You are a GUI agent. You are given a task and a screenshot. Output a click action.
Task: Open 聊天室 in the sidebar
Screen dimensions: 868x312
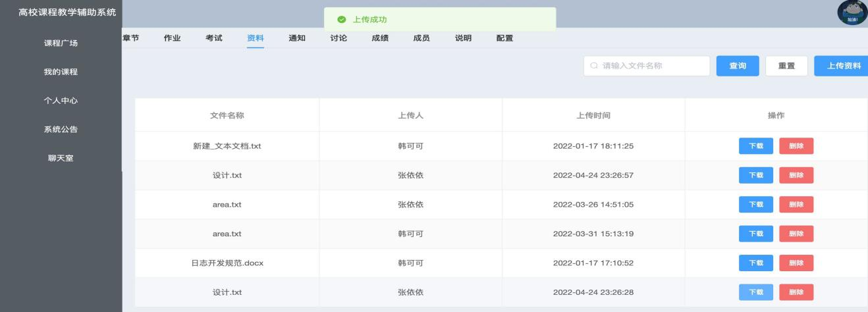[x=61, y=157]
